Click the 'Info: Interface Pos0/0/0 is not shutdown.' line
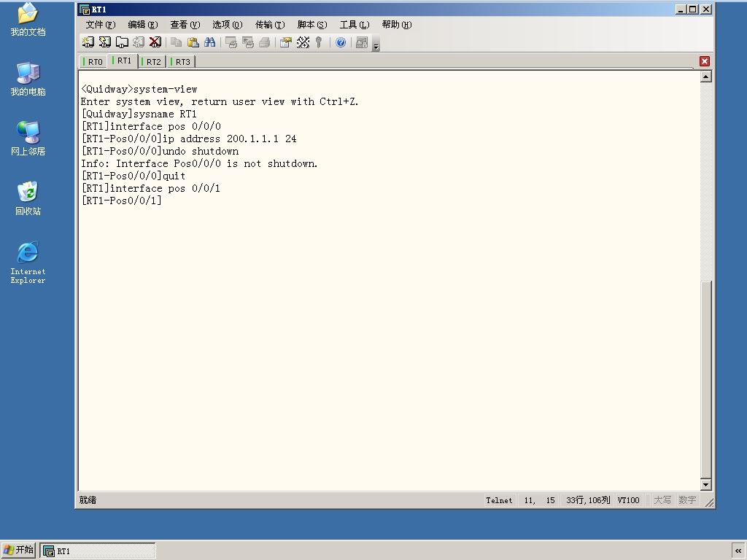 [x=199, y=163]
